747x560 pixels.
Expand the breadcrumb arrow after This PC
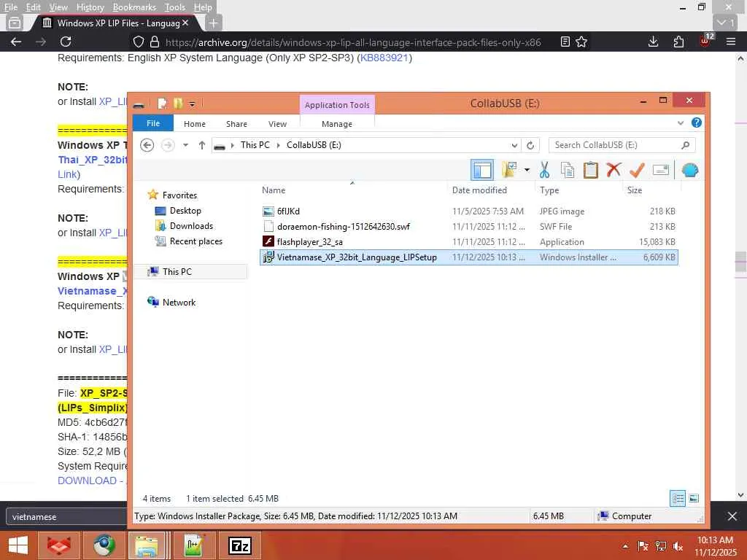coord(279,145)
